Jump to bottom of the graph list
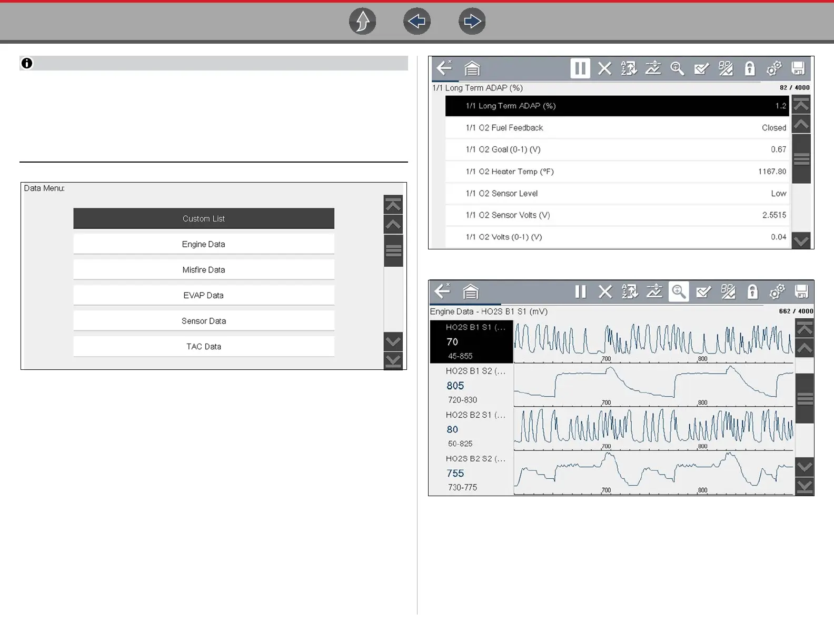This screenshot has height=644, width=834. (805, 486)
